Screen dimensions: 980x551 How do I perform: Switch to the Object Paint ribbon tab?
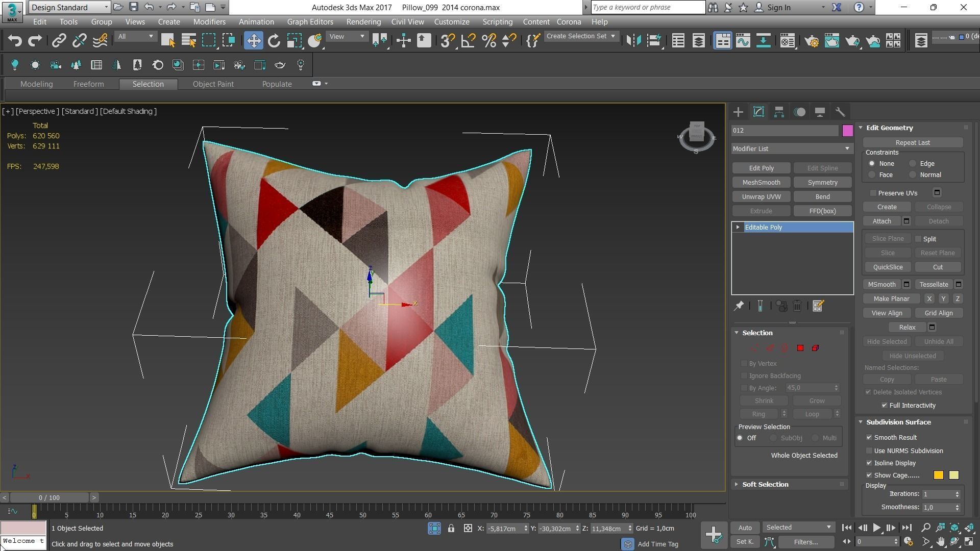pyautogui.click(x=213, y=84)
